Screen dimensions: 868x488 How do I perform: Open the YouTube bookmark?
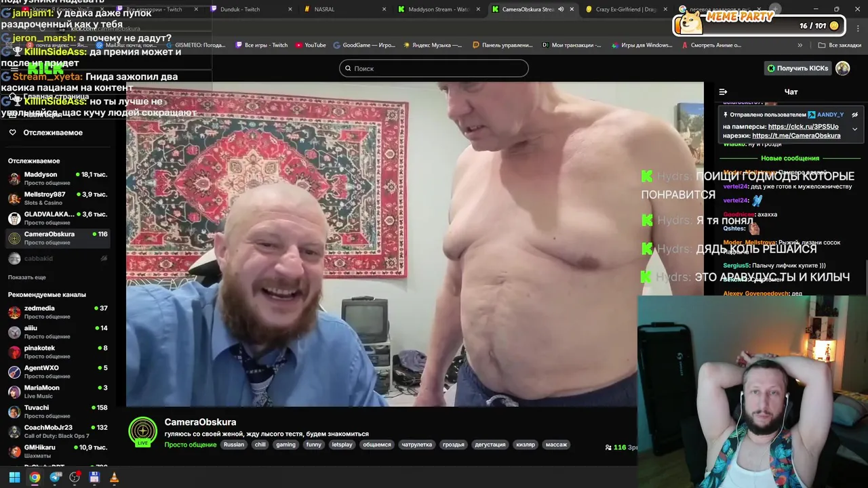pos(309,45)
